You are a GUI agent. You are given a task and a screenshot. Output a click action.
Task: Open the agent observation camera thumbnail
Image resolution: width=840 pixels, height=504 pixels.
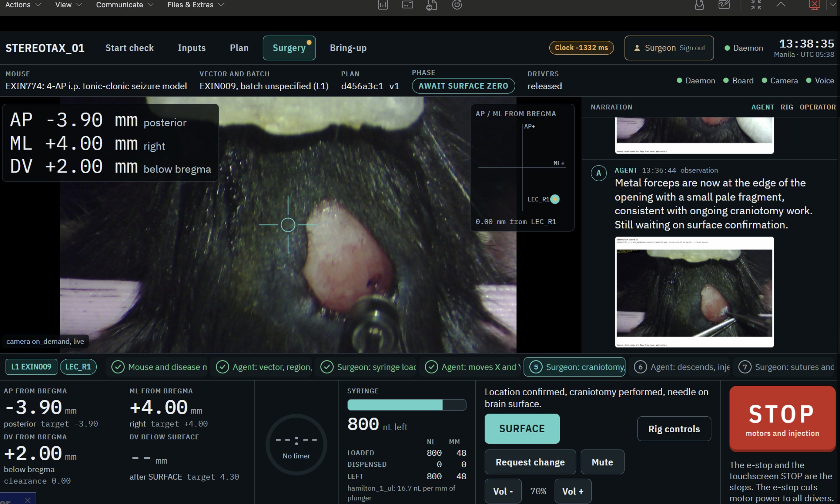[x=694, y=292]
